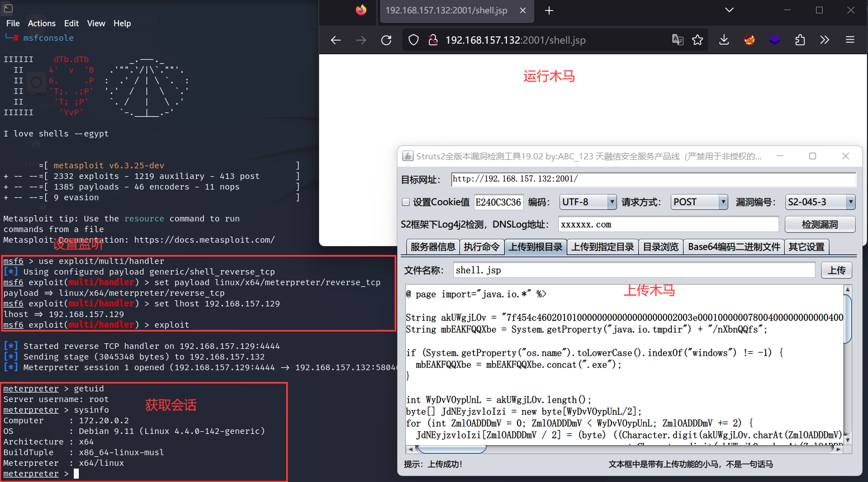
Task: Click code area scroll right arrow
Action: 838,449
